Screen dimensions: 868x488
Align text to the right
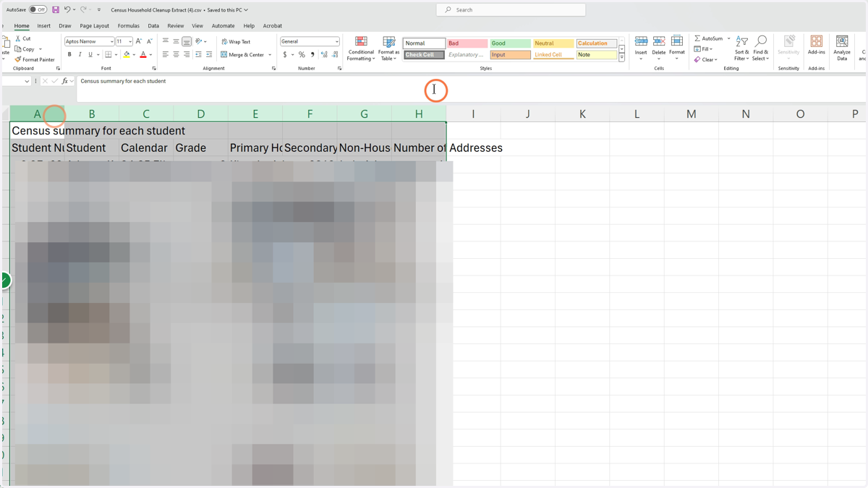[187, 54]
